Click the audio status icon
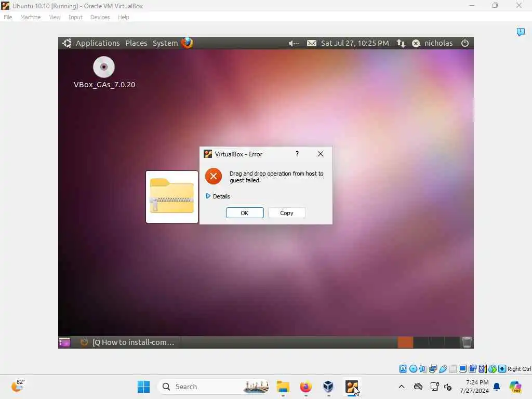532x399 pixels. 423,368
